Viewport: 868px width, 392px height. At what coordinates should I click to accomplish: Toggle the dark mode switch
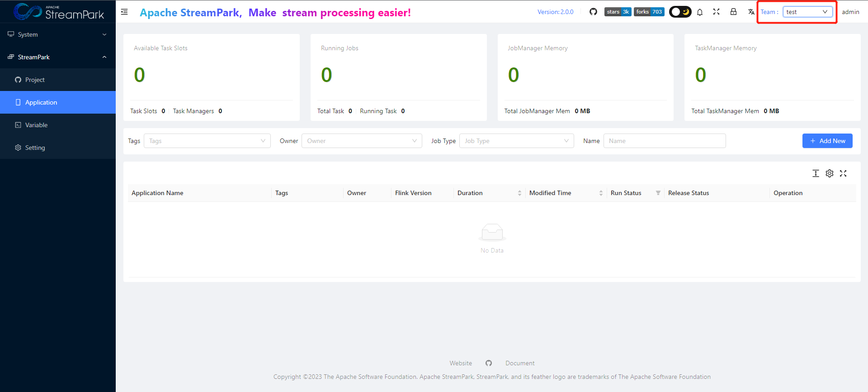tap(680, 12)
